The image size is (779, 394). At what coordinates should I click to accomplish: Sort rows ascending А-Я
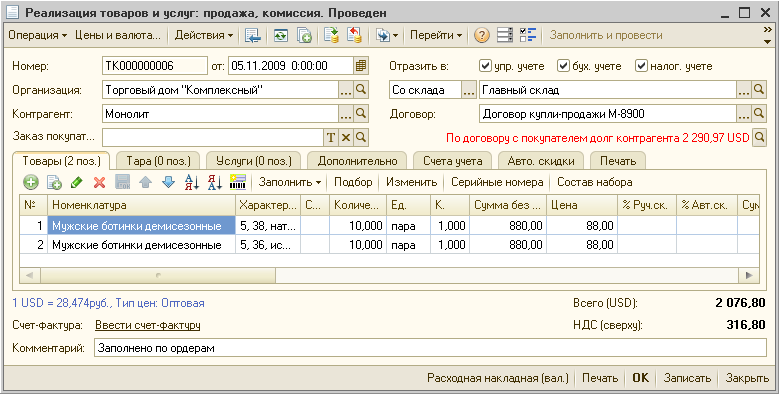click(192, 182)
